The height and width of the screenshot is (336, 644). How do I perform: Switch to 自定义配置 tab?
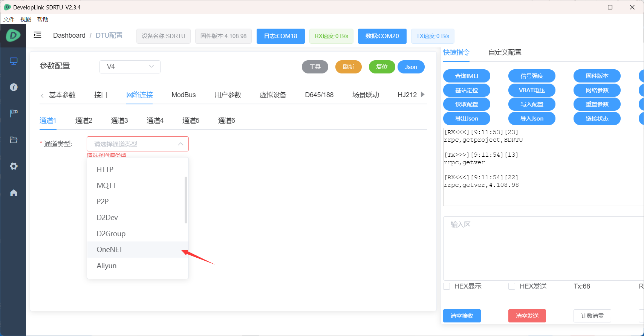coord(505,52)
